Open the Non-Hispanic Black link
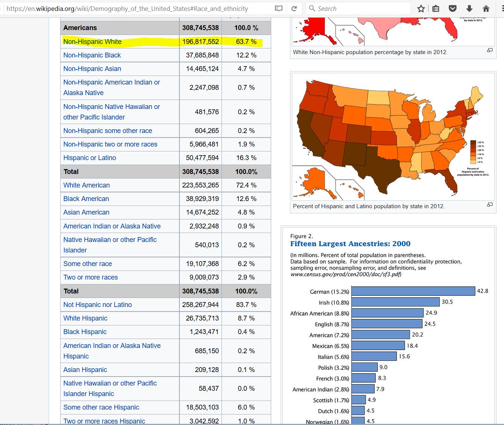Screen dimensions: 504x425 92,55
